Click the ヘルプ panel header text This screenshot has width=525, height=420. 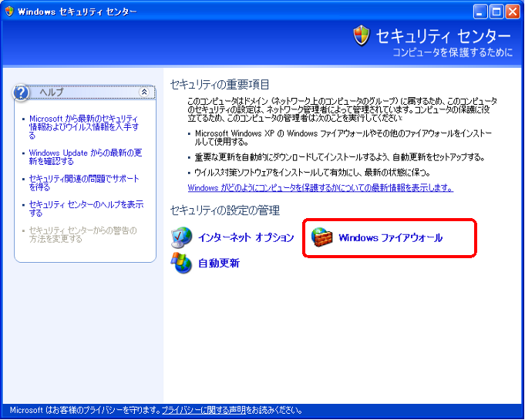51,92
